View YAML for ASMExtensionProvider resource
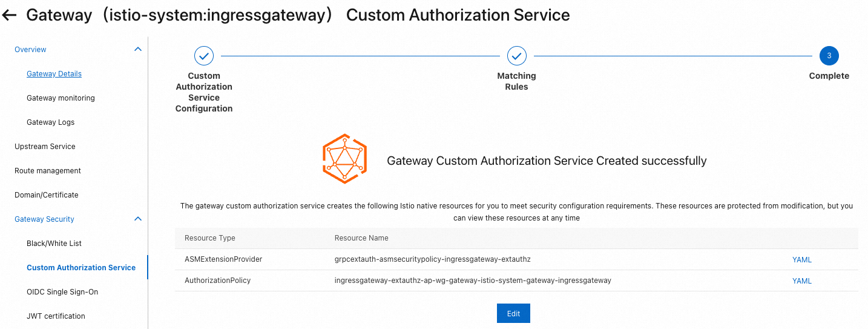Screen dimensions: 868x329 (x=801, y=260)
